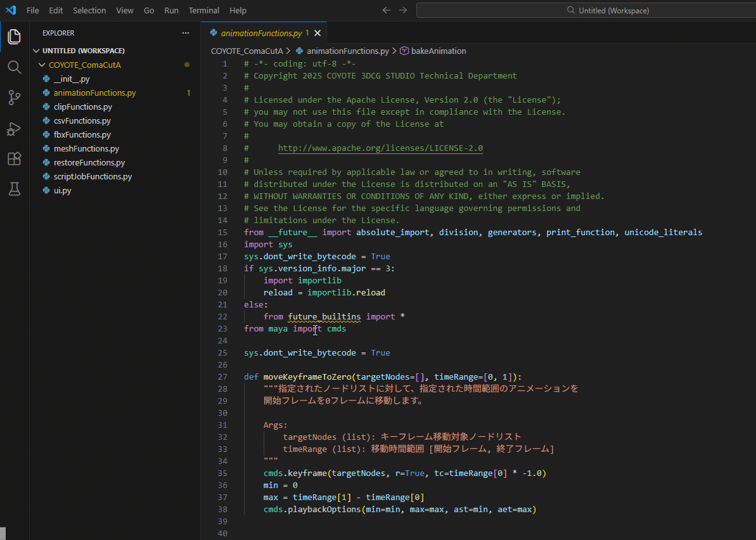Select the animationFunctions.py editor tab

[261, 33]
